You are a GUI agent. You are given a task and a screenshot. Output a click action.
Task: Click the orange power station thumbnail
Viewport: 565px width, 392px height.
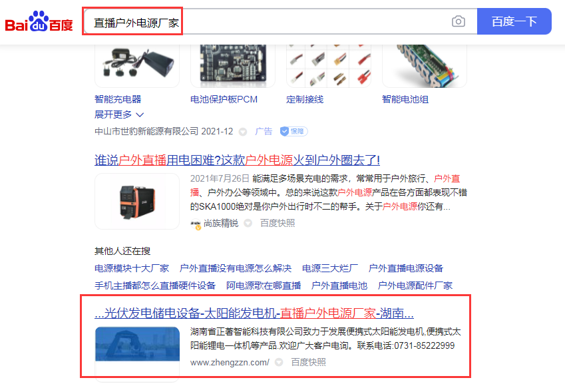tap(137, 202)
